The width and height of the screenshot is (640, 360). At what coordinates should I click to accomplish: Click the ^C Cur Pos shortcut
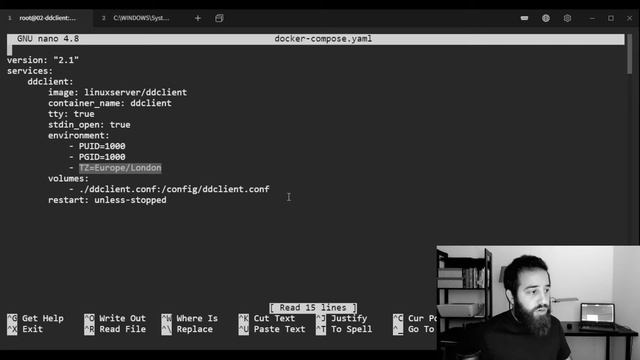[415, 318]
